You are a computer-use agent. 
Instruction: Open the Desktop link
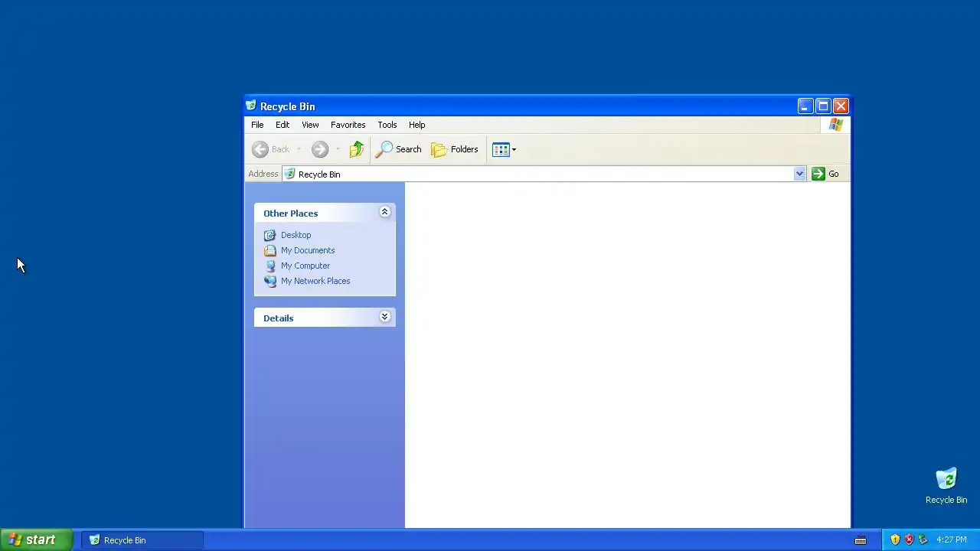point(296,235)
